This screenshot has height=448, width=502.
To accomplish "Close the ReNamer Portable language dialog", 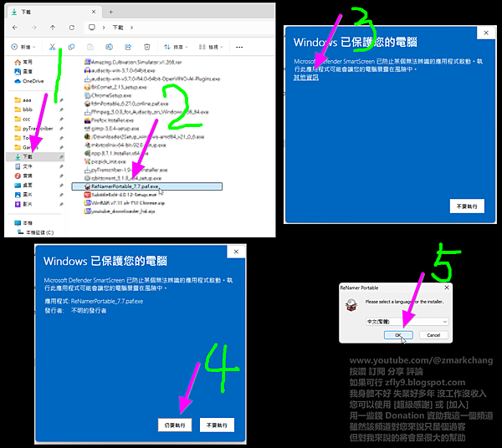I will (x=447, y=288).
